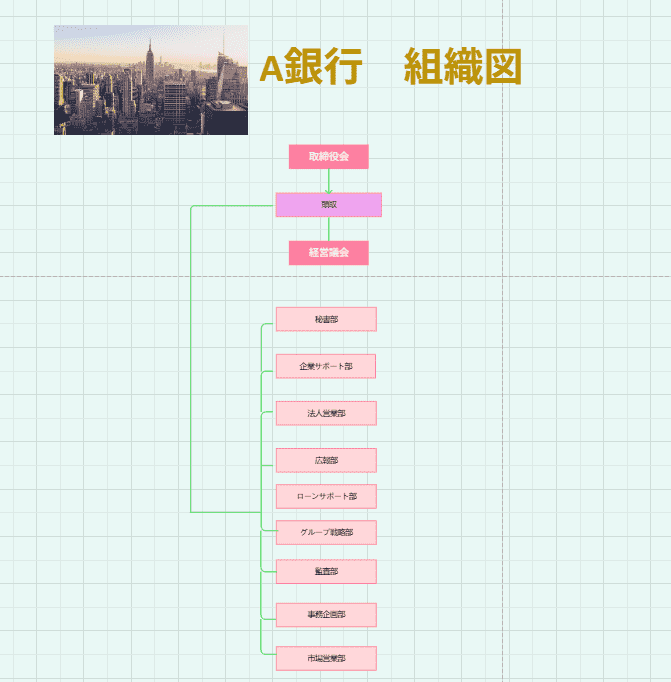Image resolution: width=671 pixels, height=682 pixels.
Task: Select the 監査部 box
Action: [326, 572]
